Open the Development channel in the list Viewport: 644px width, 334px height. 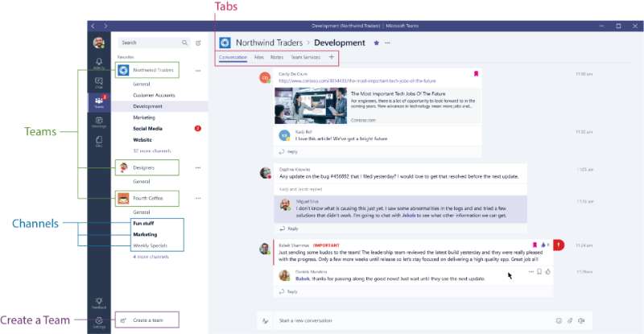[159, 106]
